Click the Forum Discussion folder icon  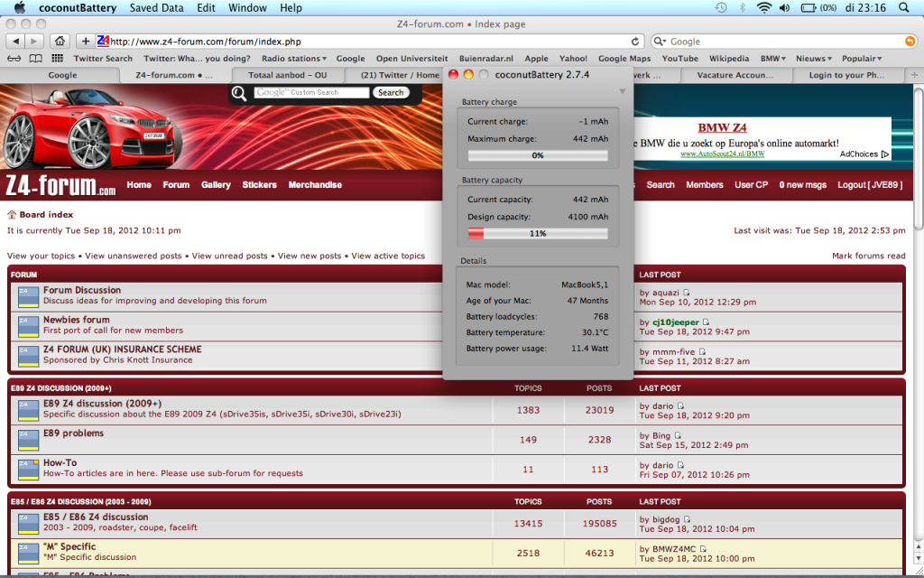click(28, 296)
